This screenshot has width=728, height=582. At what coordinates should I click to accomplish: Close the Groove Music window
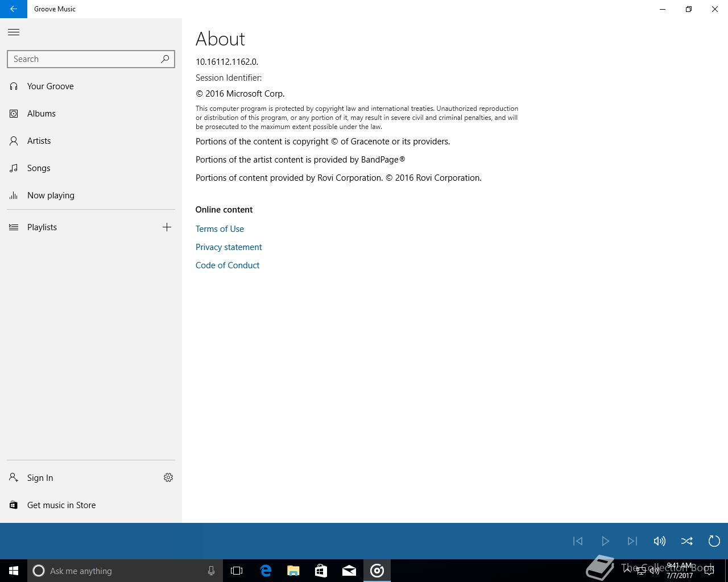click(715, 9)
